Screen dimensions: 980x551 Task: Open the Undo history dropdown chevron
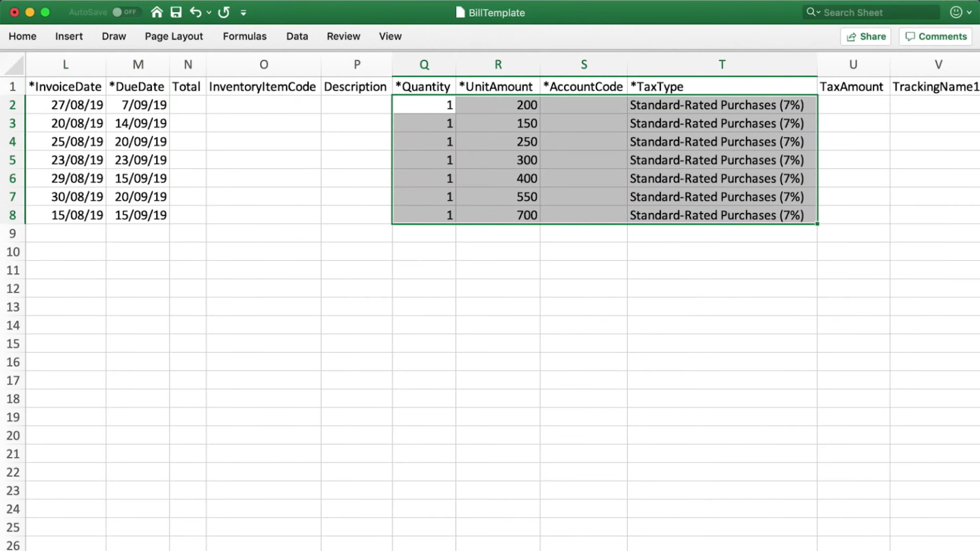(209, 12)
